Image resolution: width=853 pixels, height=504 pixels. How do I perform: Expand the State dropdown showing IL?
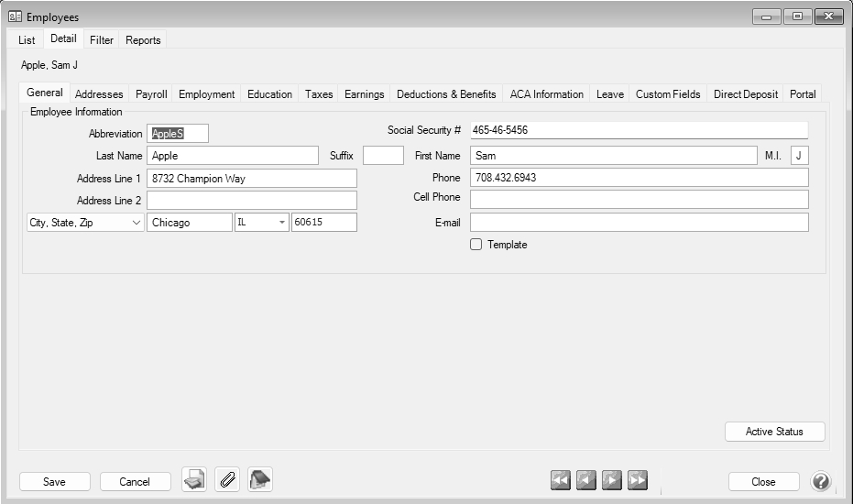(x=280, y=223)
